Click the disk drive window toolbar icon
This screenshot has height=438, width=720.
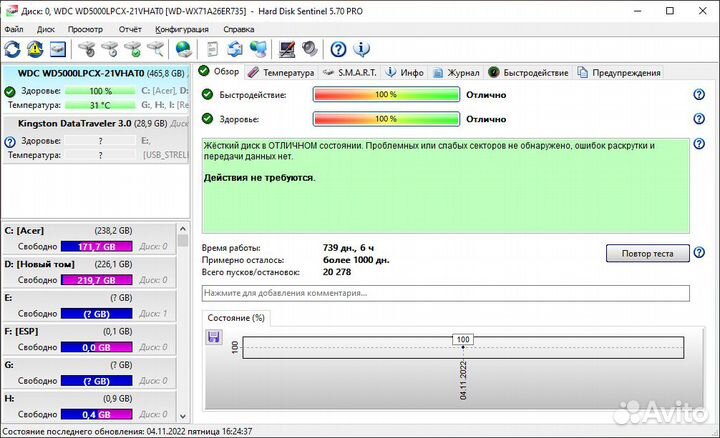[58, 49]
